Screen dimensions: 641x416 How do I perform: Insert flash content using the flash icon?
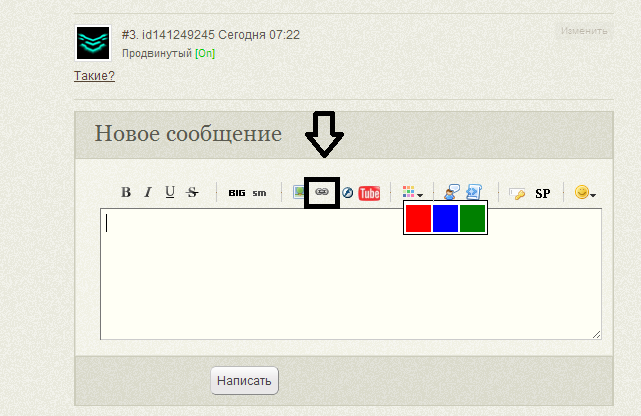point(347,192)
